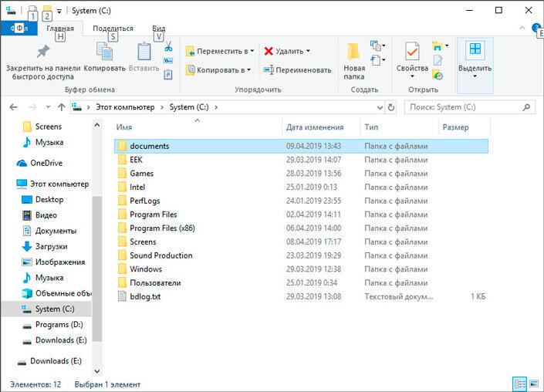Select the Sound Production folder

301,255
